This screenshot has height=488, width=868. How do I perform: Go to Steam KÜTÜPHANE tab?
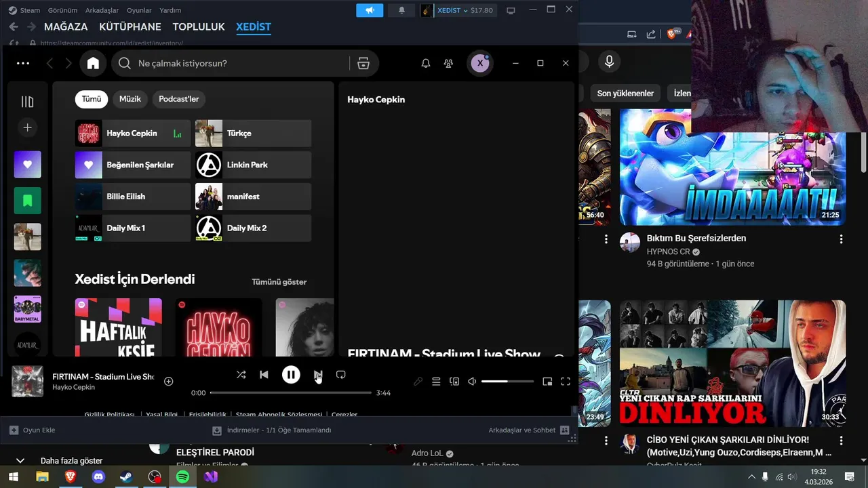[x=130, y=27]
